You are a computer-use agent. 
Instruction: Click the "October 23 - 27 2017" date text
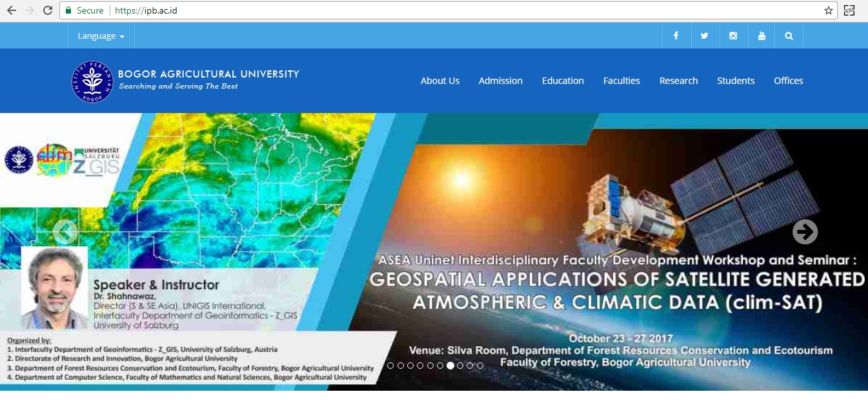(621, 338)
